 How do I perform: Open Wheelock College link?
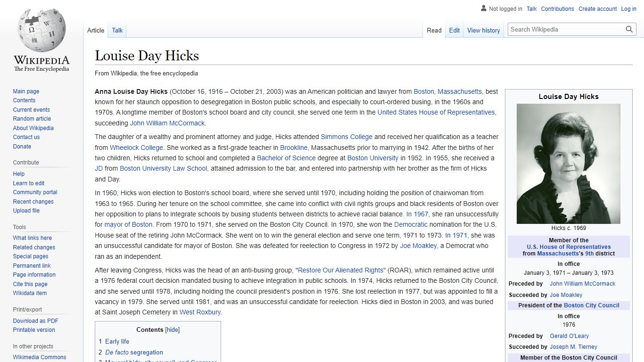point(136,148)
